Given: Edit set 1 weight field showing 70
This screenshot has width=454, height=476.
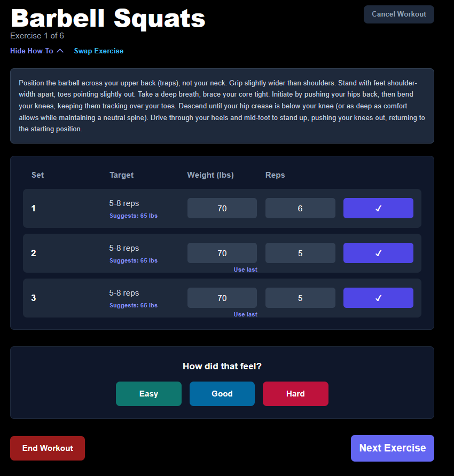Looking at the screenshot, I should pyautogui.click(x=222, y=208).
